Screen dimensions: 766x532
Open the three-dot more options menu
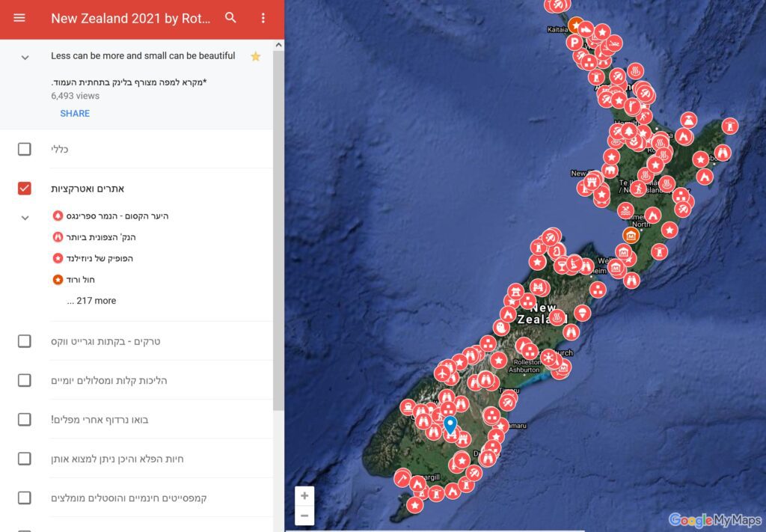(263, 18)
